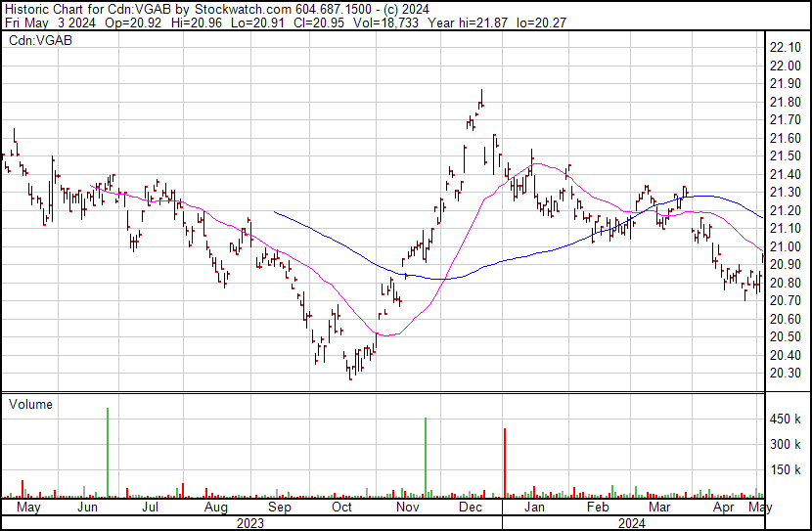The image size is (812, 531).
Task: Click the 22.10 price axis label
Action: point(785,48)
